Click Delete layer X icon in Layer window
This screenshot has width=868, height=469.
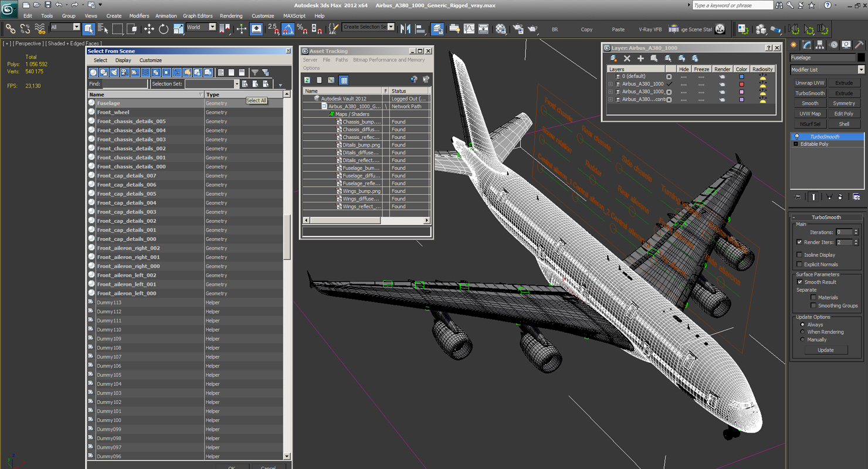pyautogui.click(x=627, y=58)
